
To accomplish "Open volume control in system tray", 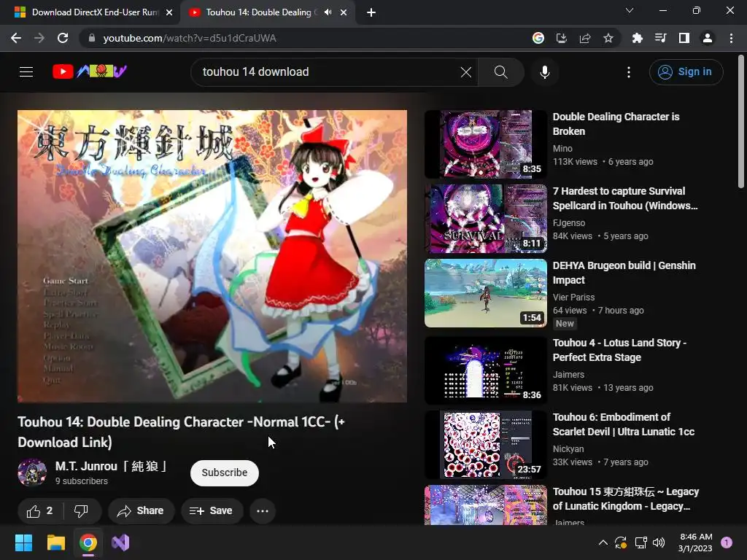I will (x=659, y=542).
